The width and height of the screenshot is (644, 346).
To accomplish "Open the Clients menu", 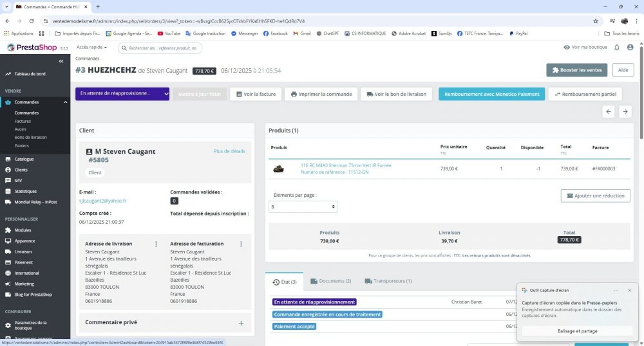I will point(21,170).
